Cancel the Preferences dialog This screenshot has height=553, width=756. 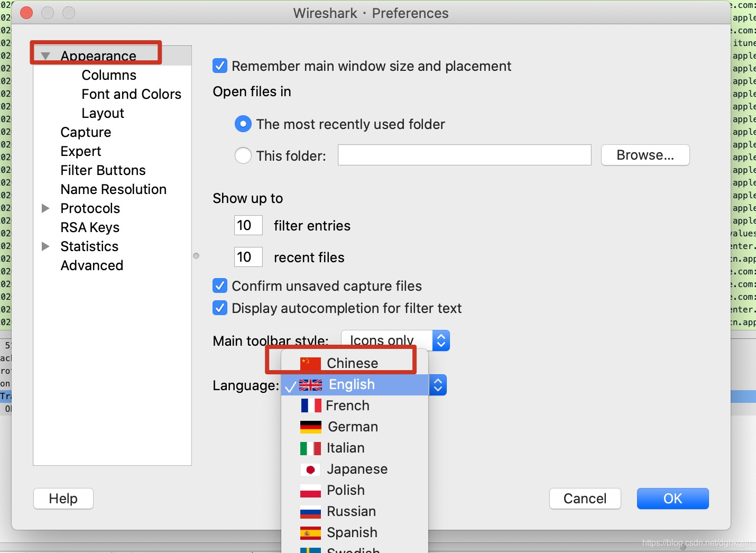pos(585,499)
